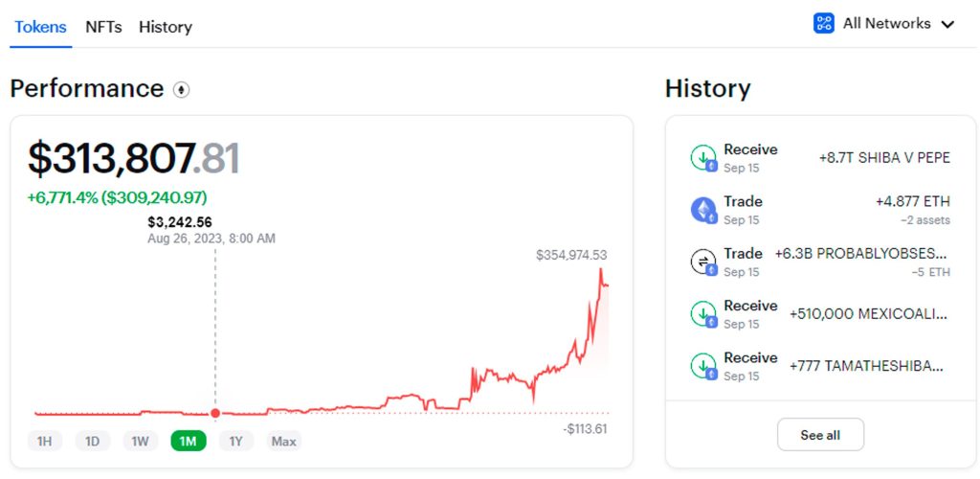The image size is (980, 479).
Task: Click the red chart marker dot
Action: 215,413
